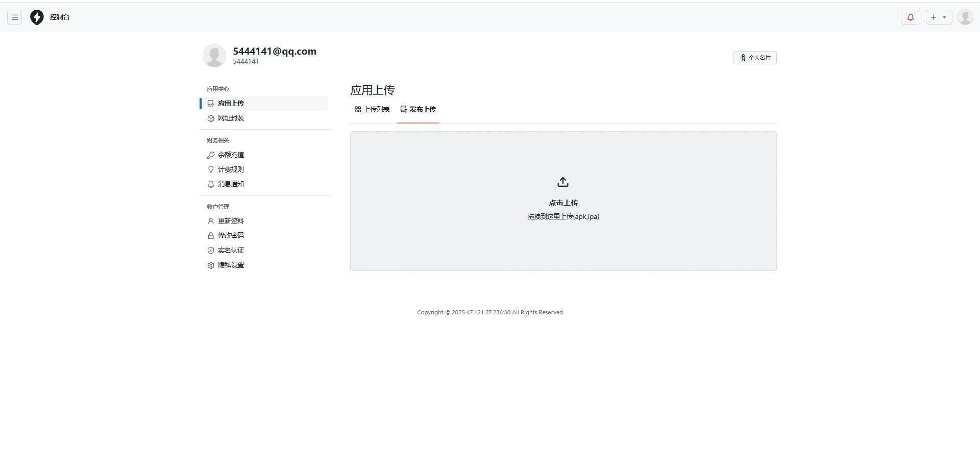This screenshot has height=470, width=980.
Task: Open 消息通知 in sidebar
Action: [x=231, y=184]
